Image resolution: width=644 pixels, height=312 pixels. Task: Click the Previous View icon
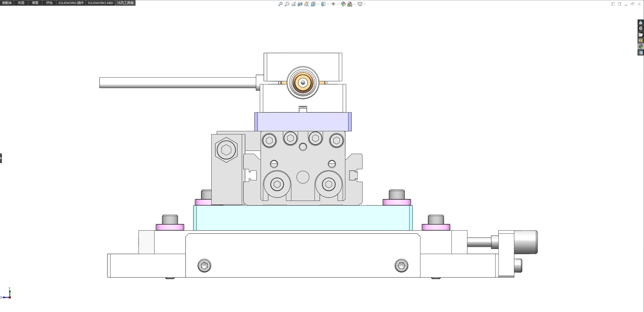pos(293,4)
